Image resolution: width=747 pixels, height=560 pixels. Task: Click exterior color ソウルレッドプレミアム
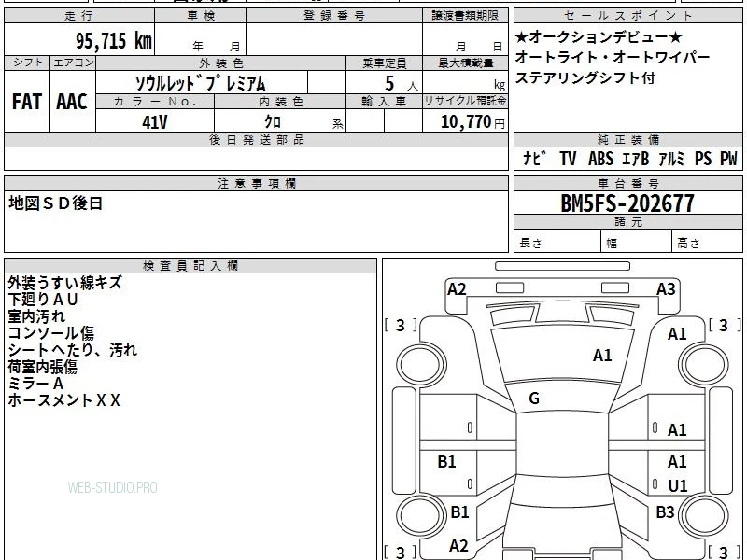point(201,83)
